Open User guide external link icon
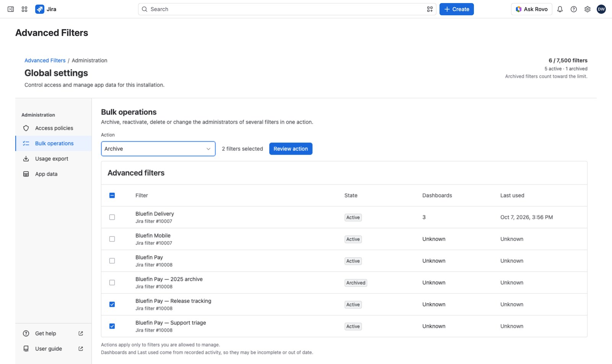 click(81, 349)
